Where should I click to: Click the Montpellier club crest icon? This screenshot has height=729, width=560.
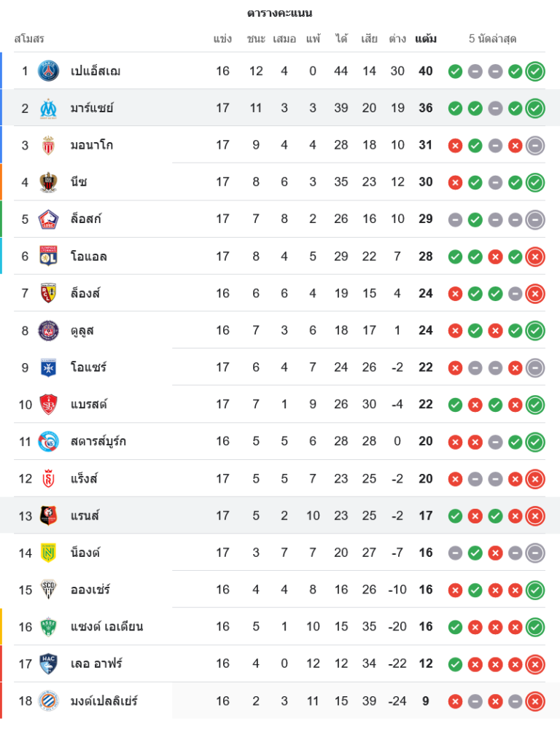coord(49,701)
